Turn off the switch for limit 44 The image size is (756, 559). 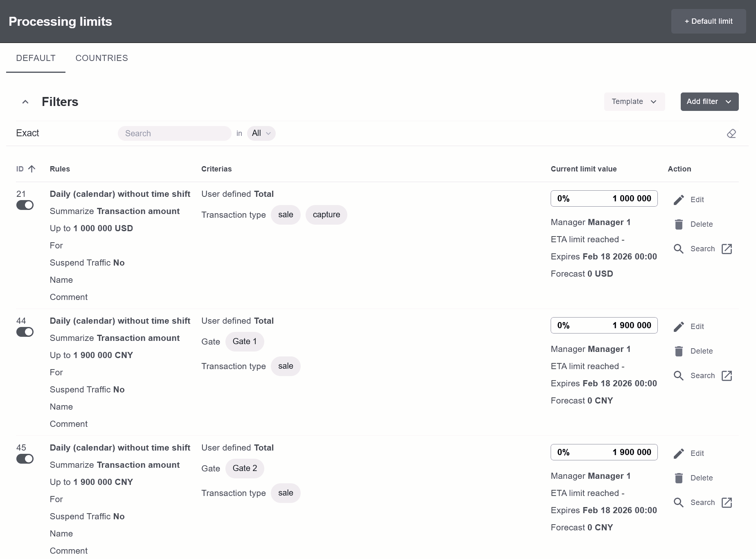[25, 332]
